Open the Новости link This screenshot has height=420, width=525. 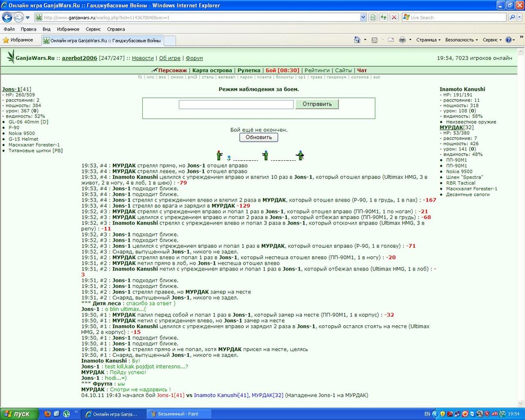pos(143,58)
